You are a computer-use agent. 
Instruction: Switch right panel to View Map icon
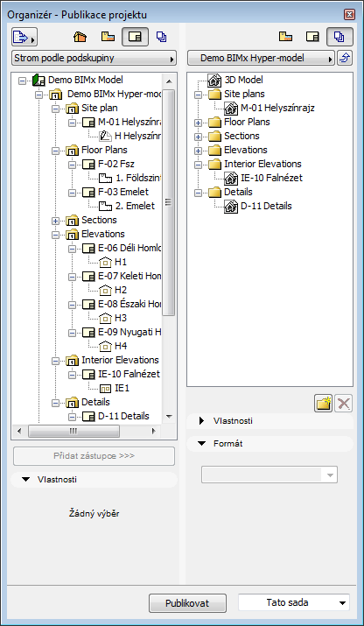[285, 38]
